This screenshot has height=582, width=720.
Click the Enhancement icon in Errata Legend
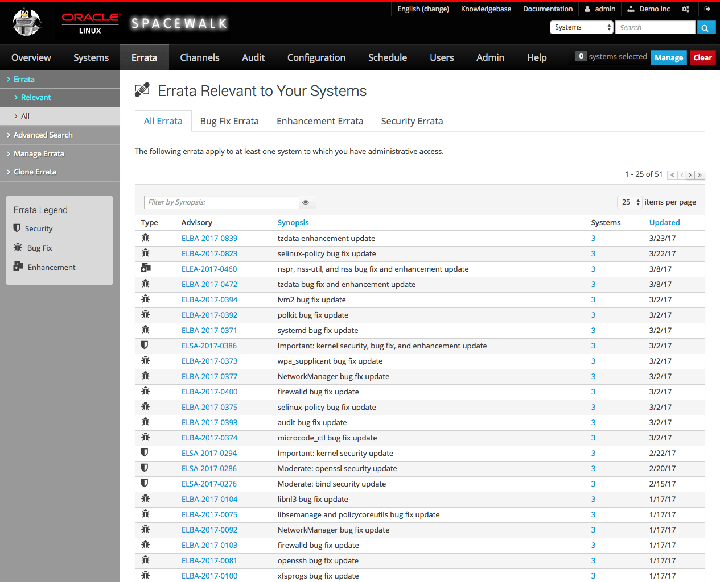point(18,266)
